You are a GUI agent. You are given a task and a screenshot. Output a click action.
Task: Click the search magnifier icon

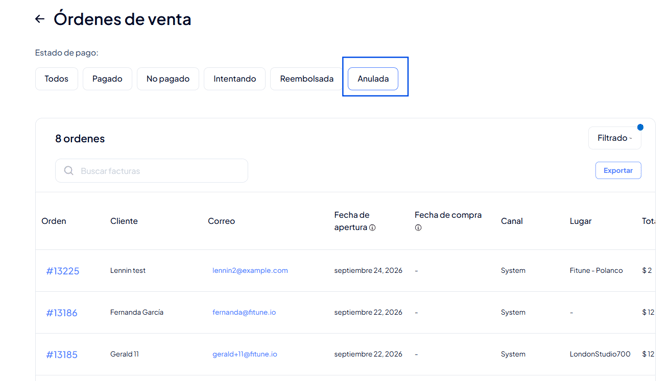click(68, 171)
